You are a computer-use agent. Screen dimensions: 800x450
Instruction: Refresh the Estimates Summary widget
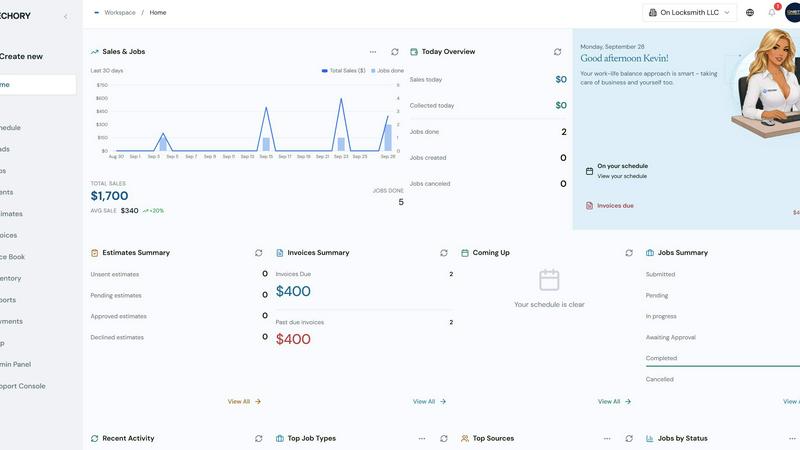(259, 253)
